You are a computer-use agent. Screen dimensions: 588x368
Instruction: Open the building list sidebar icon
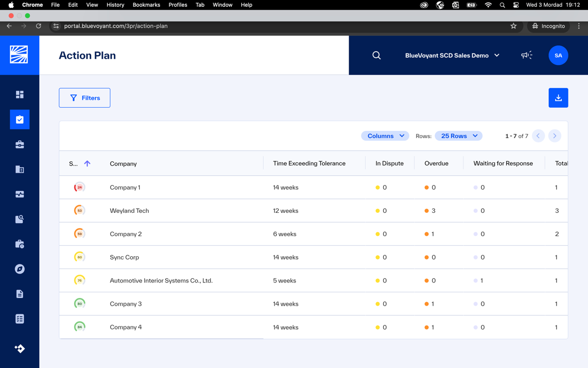point(20,170)
